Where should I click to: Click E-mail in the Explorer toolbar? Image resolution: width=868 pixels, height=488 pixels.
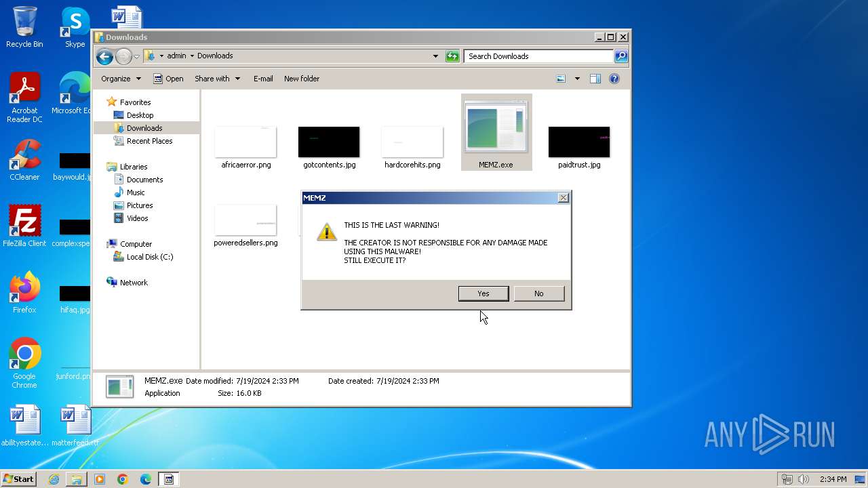[x=263, y=79]
